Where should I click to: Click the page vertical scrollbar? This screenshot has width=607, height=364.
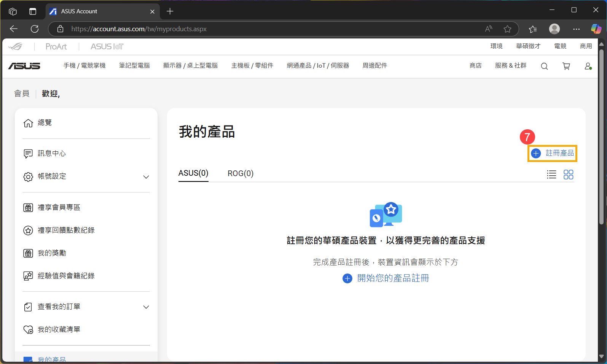(601, 136)
